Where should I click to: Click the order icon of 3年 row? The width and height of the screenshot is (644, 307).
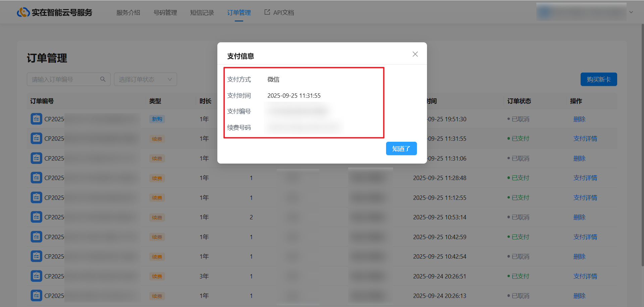point(36,276)
